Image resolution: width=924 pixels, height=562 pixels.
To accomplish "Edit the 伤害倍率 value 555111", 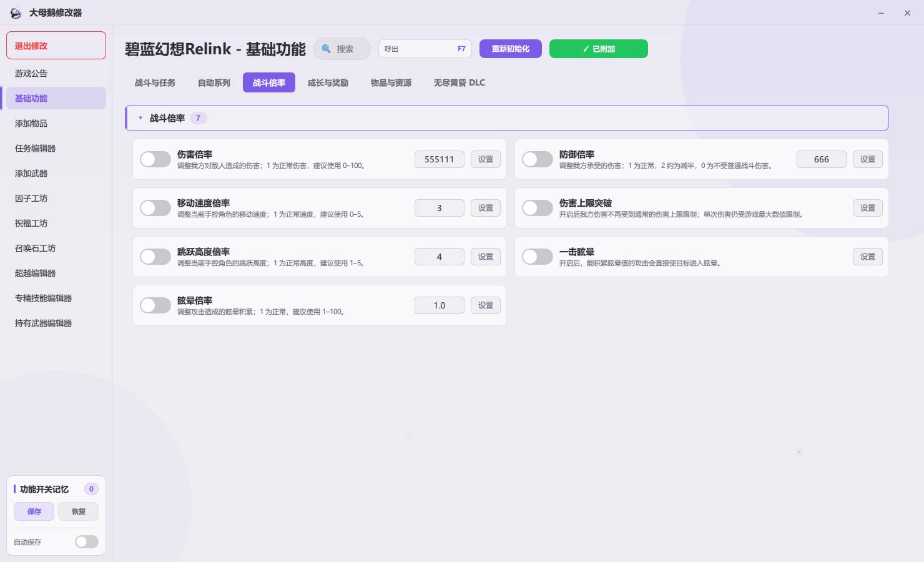I will pos(440,159).
